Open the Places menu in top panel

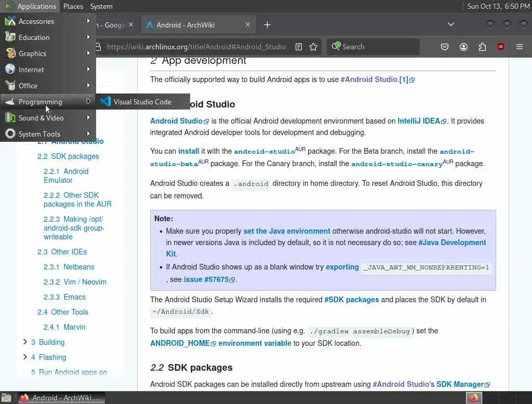click(73, 6)
